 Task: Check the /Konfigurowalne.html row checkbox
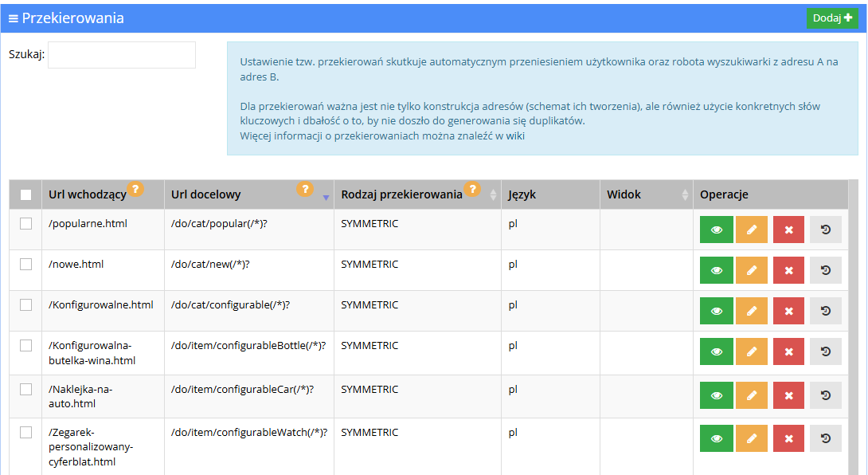(26, 304)
